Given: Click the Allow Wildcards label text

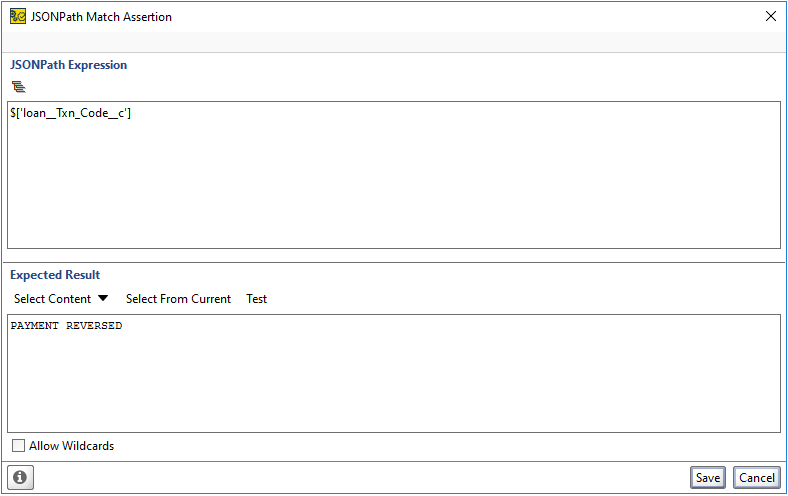Looking at the screenshot, I should [x=71, y=446].
